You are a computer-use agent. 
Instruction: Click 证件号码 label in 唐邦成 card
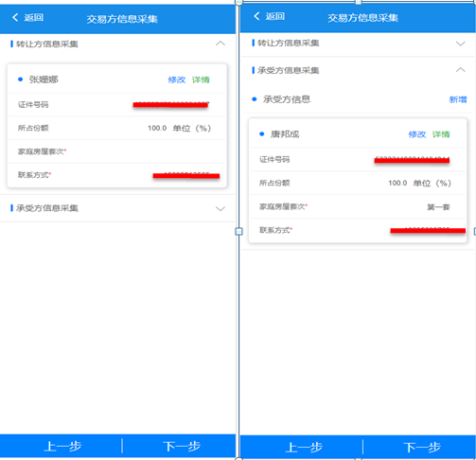pyautogui.click(x=274, y=160)
